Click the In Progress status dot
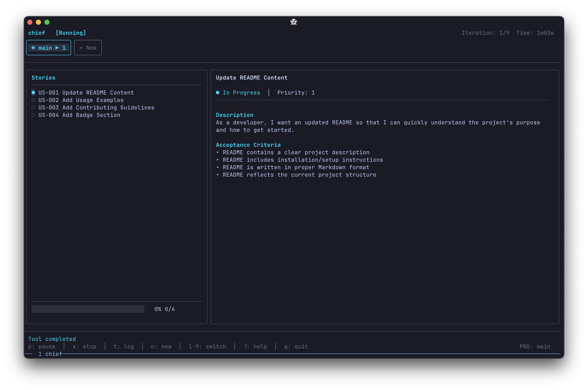 [218, 93]
